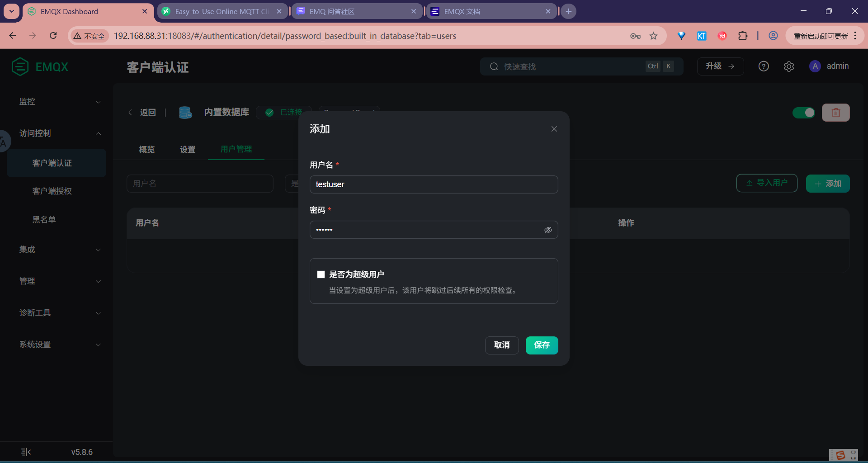This screenshot has height=463, width=868.
Task: Open the help question mark icon
Action: click(764, 66)
